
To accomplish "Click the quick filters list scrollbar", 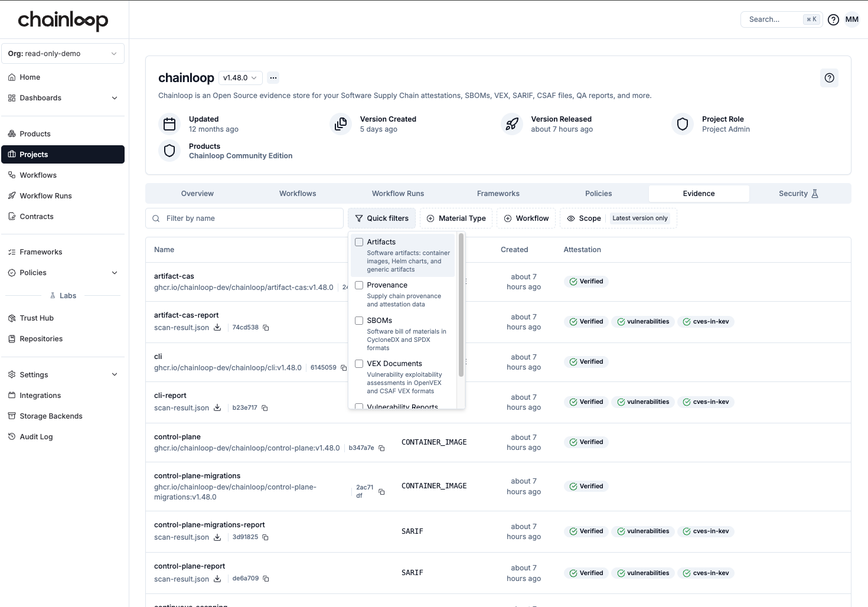I will coord(461,305).
